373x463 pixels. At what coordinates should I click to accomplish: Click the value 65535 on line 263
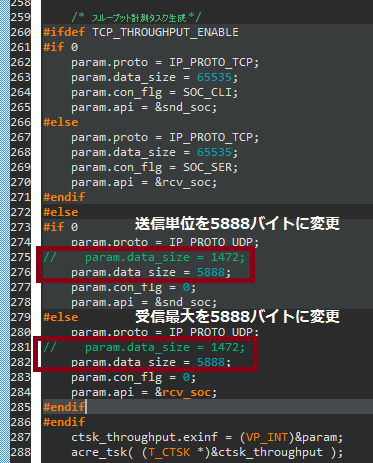tap(214, 77)
